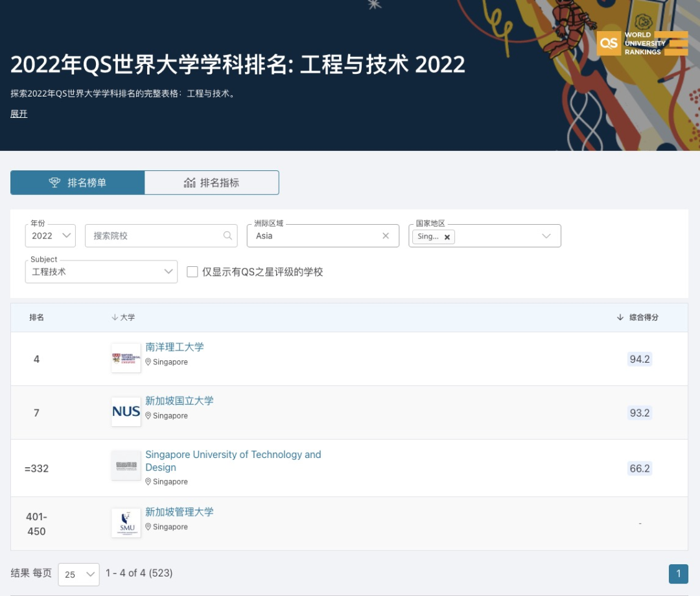700x596 pixels.
Task: Open Singapore University of Technology and Design link
Action: point(233,461)
